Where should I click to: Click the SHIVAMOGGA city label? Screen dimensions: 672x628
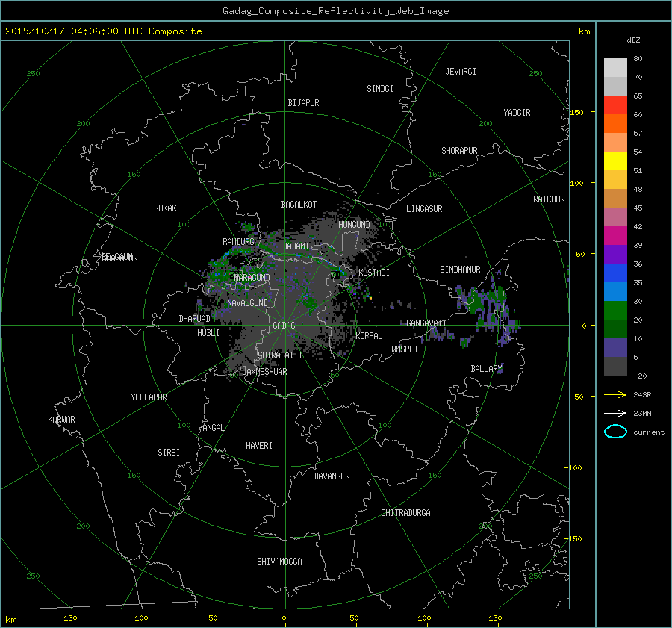279,561
